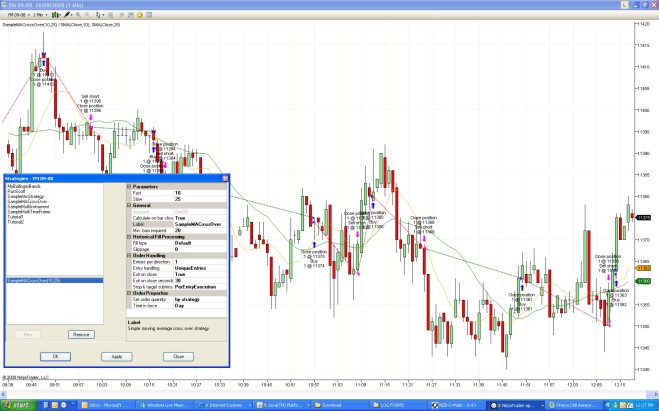Click the disabled New button
Screen dimensions: 659x411
click(x=28, y=335)
